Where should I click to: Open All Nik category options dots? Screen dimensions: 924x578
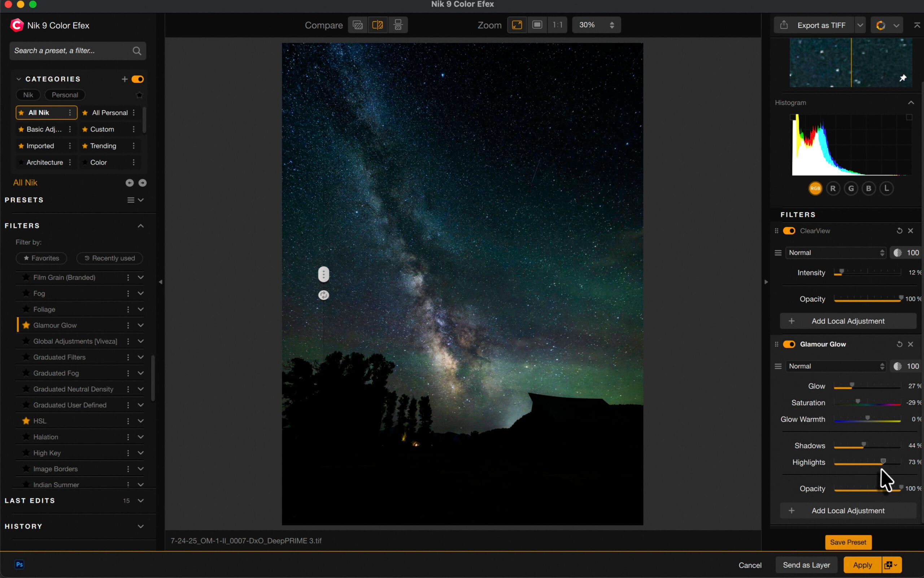(70, 113)
